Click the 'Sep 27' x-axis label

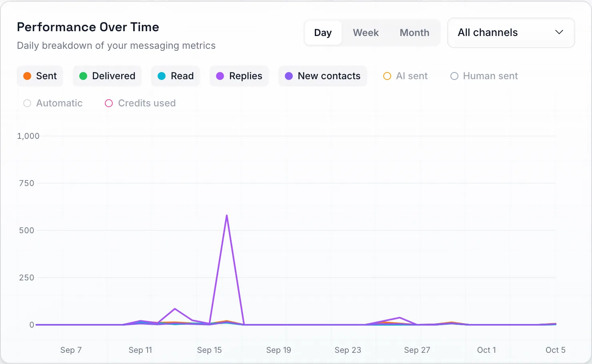click(x=417, y=350)
